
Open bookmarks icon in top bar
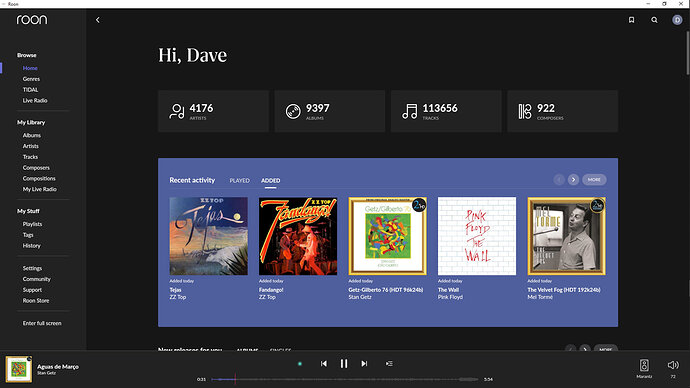[x=631, y=20]
